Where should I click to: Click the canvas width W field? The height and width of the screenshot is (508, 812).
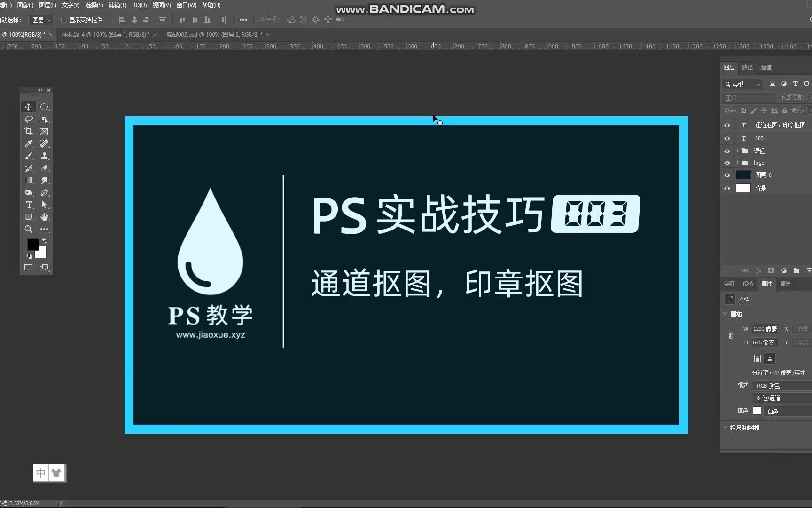tap(765, 329)
